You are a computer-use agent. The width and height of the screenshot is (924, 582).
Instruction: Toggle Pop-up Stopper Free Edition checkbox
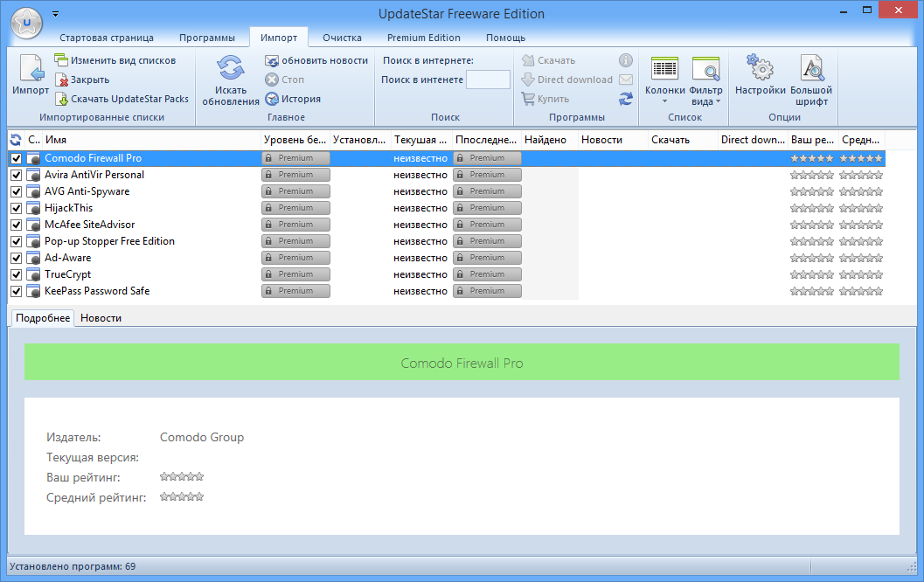[16, 241]
